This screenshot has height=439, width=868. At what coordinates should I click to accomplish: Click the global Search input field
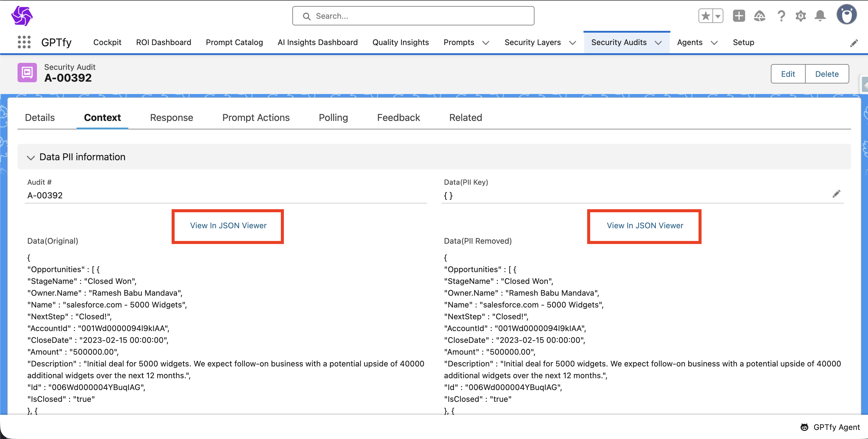tap(413, 16)
